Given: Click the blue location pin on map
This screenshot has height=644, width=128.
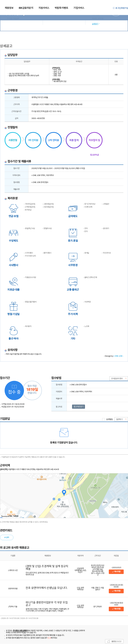Looking at the screenshot, I should [64, 493].
